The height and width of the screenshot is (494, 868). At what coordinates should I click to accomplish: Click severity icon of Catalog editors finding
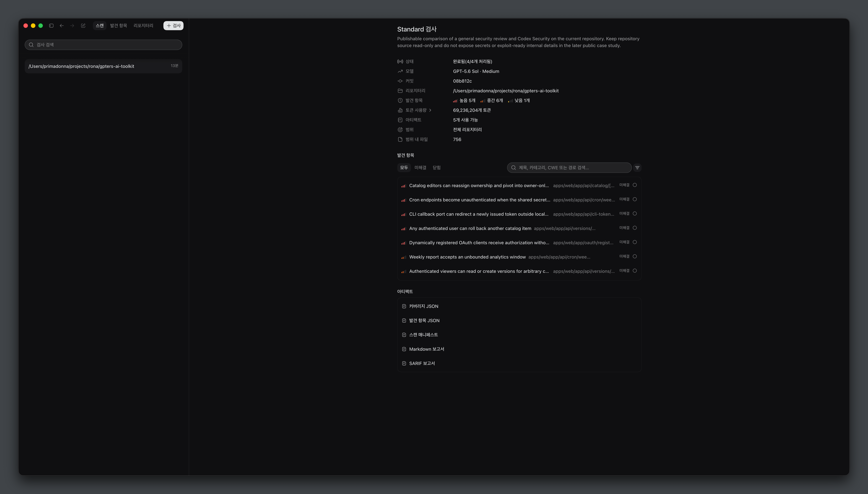pos(404,186)
